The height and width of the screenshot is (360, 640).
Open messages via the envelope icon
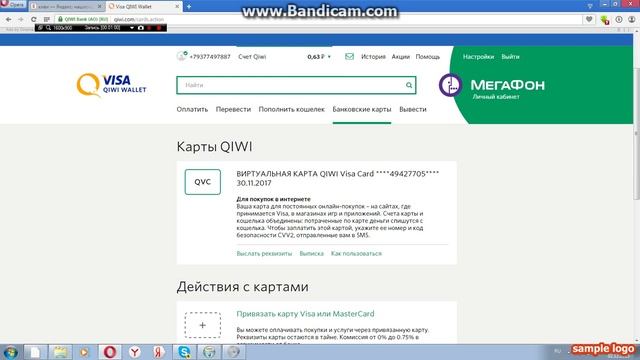click(349, 56)
